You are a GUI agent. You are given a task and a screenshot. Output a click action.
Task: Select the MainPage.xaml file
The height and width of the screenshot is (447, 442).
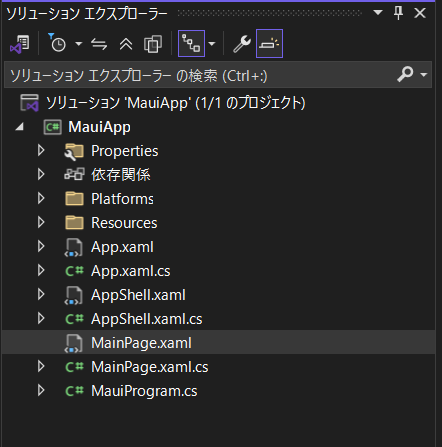click(141, 343)
